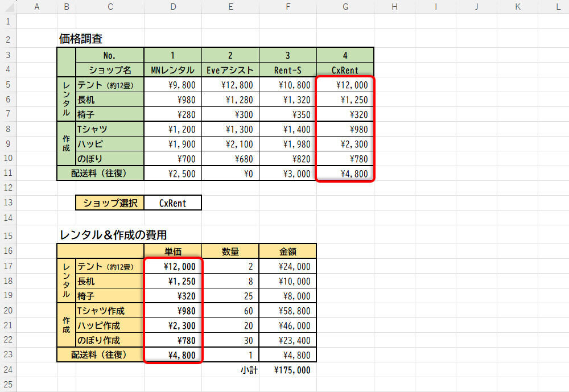Click the ¥12,800 cell for Eveアシスト

[230, 85]
